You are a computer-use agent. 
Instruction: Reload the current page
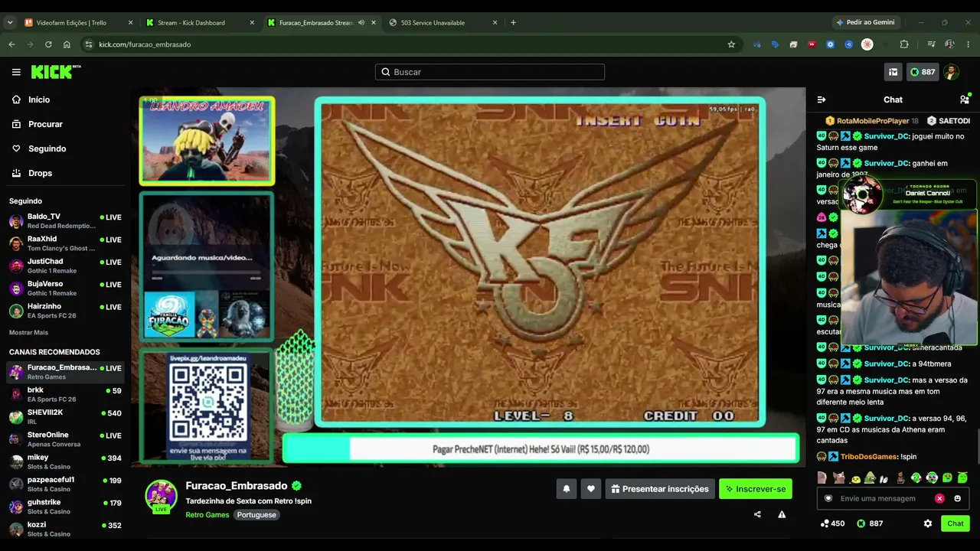48,44
